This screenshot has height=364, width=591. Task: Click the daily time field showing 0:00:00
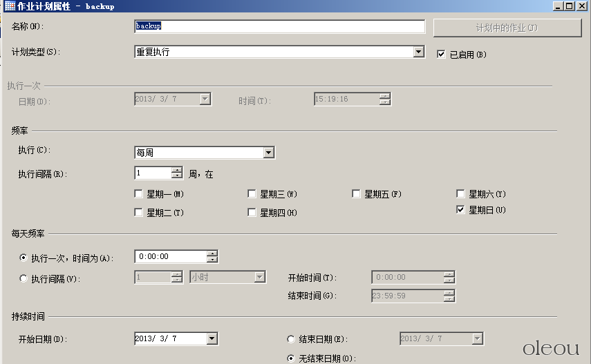(170, 257)
